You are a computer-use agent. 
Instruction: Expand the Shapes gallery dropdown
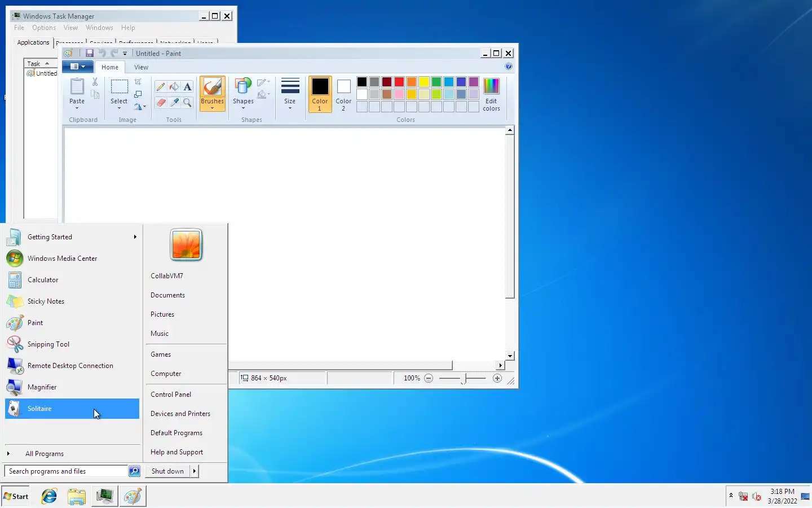243,108
